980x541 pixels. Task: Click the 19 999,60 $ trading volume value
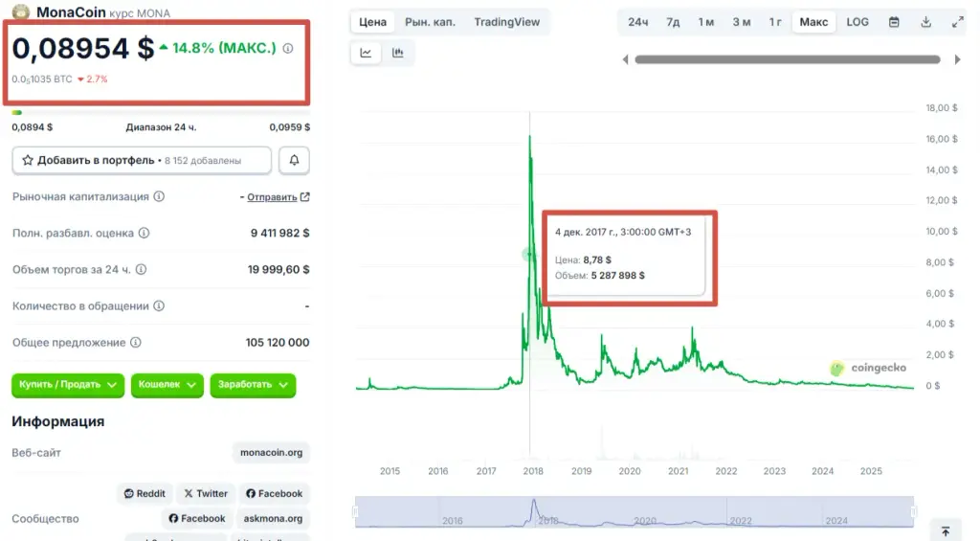coord(278,270)
